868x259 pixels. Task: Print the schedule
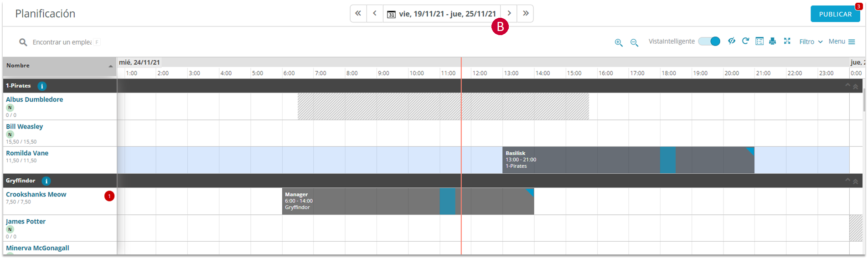(772, 41)
